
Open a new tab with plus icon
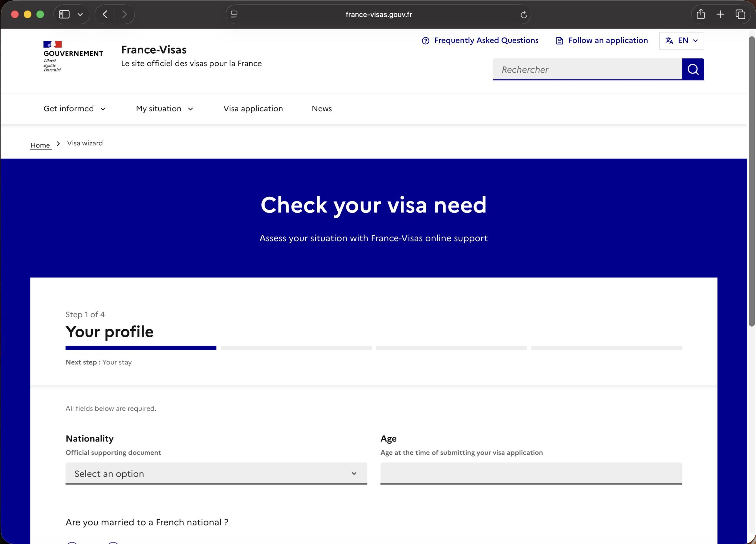(720, 14)
